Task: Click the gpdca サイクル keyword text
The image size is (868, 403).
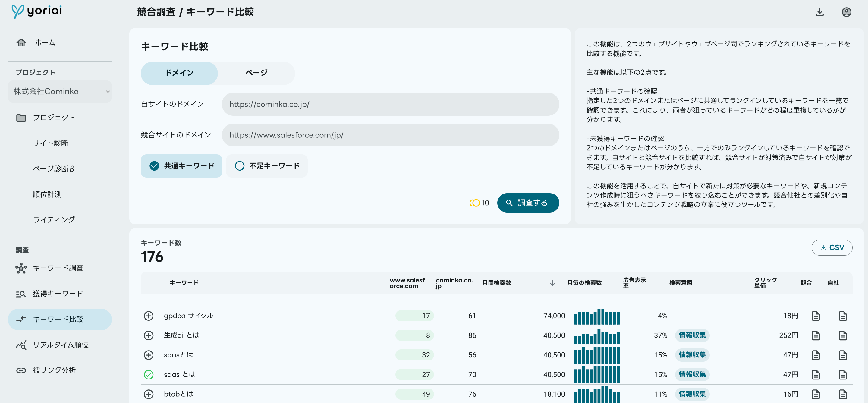Action: click(x=188, y=316)
